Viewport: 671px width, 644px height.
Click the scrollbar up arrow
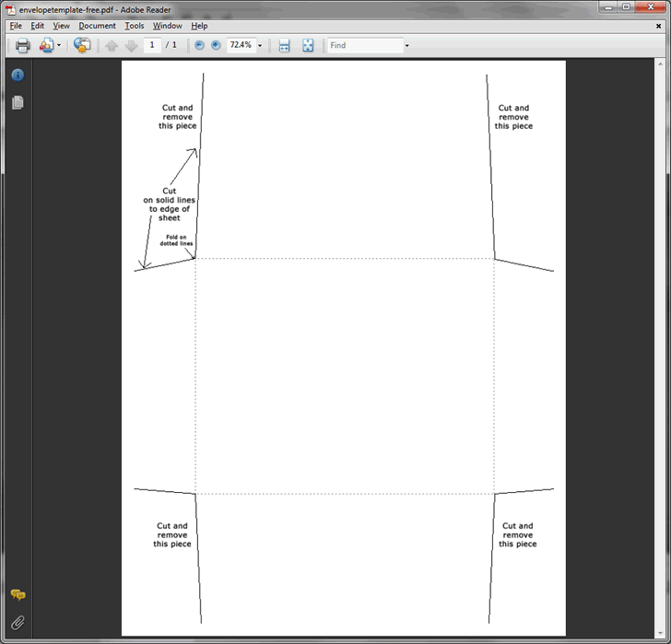point(660,64)
